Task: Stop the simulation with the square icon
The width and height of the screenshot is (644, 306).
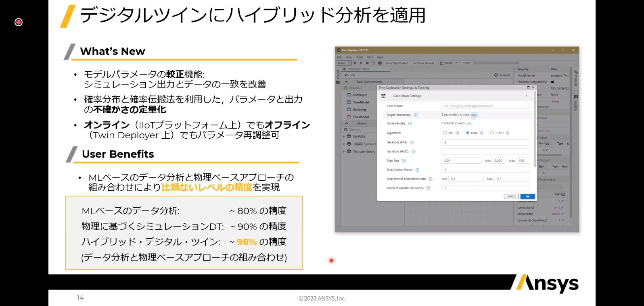Action: (x=367, y=63)
